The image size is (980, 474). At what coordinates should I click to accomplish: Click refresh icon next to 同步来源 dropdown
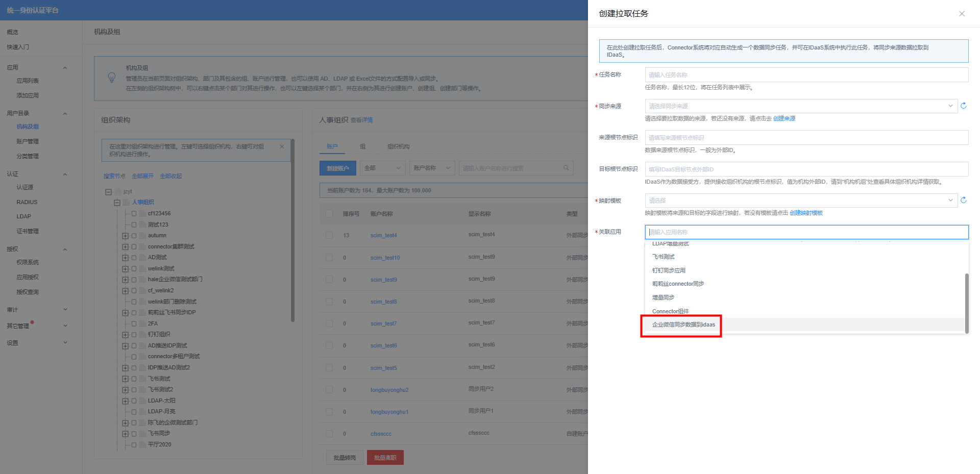point(964,106)
